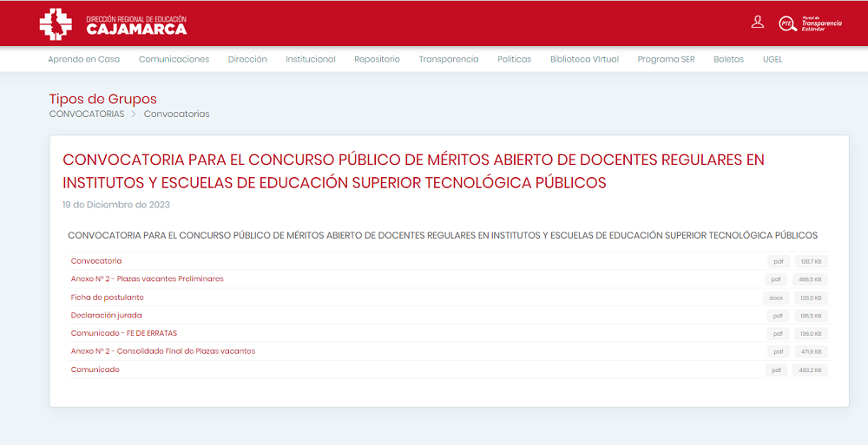Open the Transparencia menu
The height and width of the screenshot is (445, 868).
449,59
